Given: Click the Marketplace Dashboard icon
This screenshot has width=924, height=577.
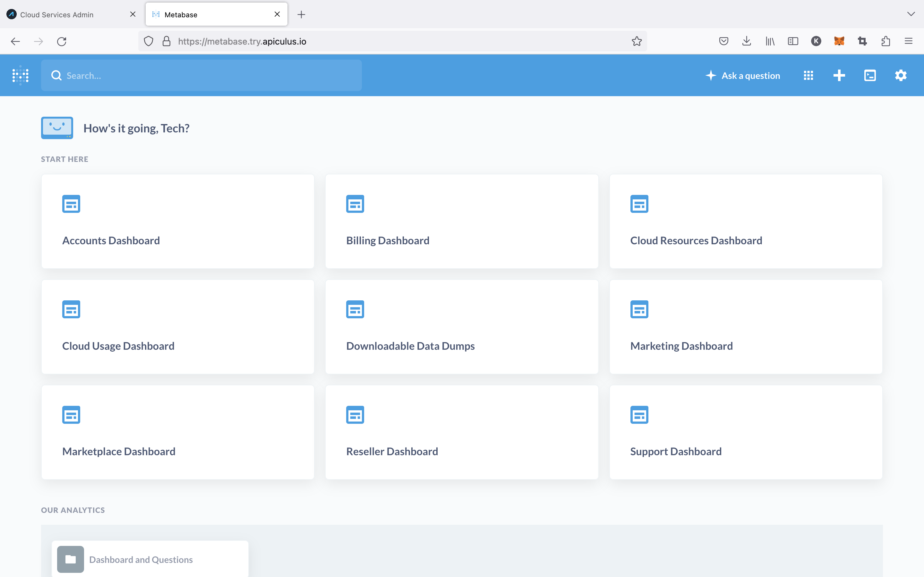Looking at the screenshot, I should [71, 414].
